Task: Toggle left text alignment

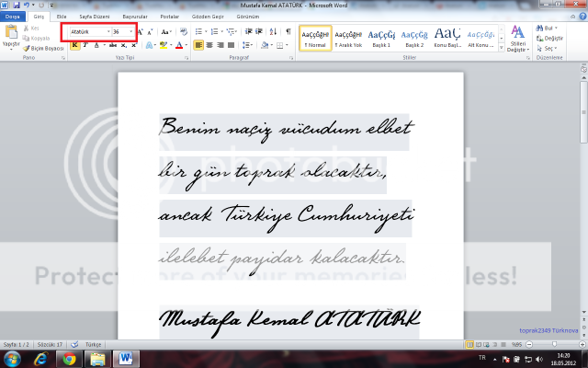Action: [x=198, y=45]
